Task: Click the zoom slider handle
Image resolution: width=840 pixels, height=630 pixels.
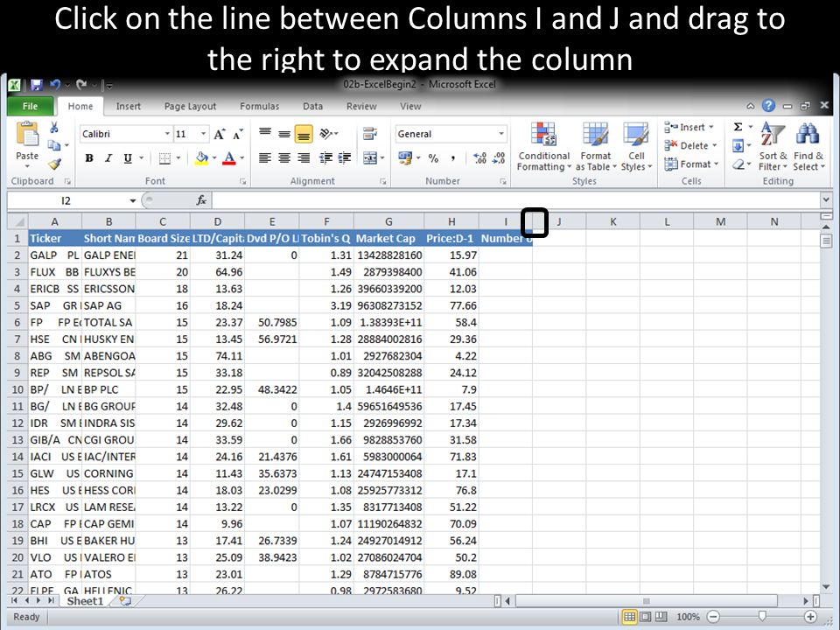Action: pyautogui.click(x=762, y=617)
